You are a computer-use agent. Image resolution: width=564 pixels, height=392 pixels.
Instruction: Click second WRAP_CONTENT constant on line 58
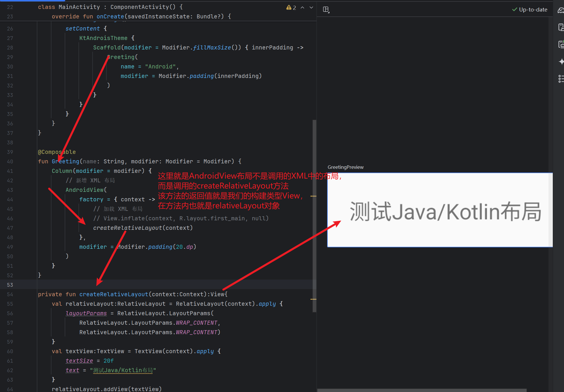(x=197, y=332)
